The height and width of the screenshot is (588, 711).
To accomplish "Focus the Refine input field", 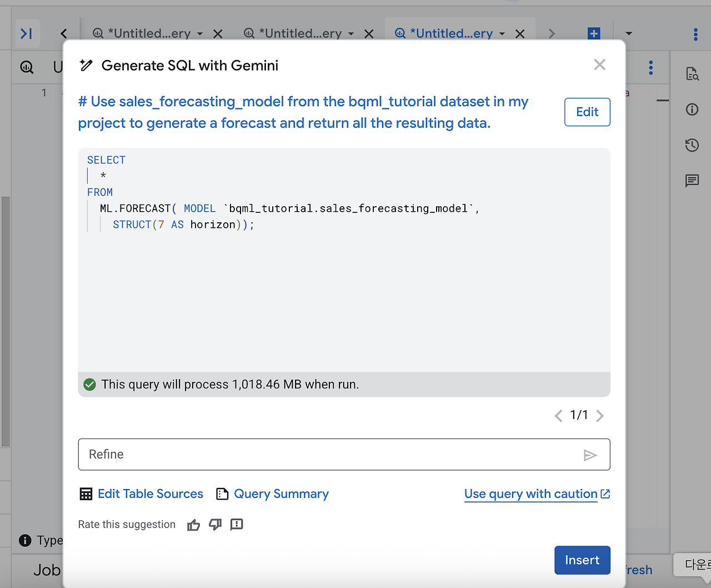I will click(344, 455).
